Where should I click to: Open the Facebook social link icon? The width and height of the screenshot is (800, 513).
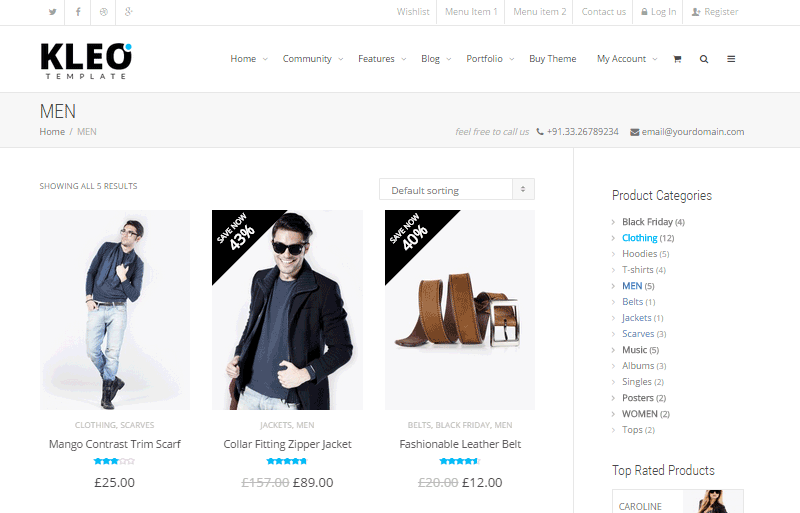point(78,12)
